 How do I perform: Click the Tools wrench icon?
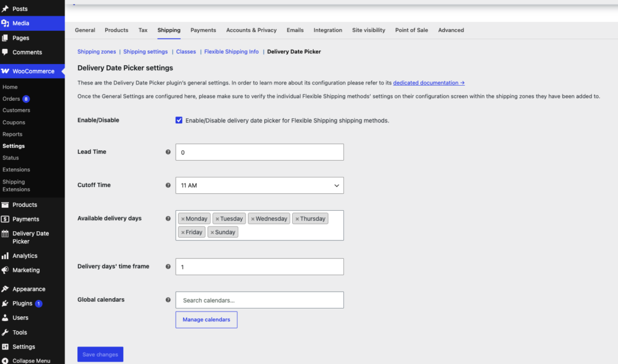coord(5,333)
